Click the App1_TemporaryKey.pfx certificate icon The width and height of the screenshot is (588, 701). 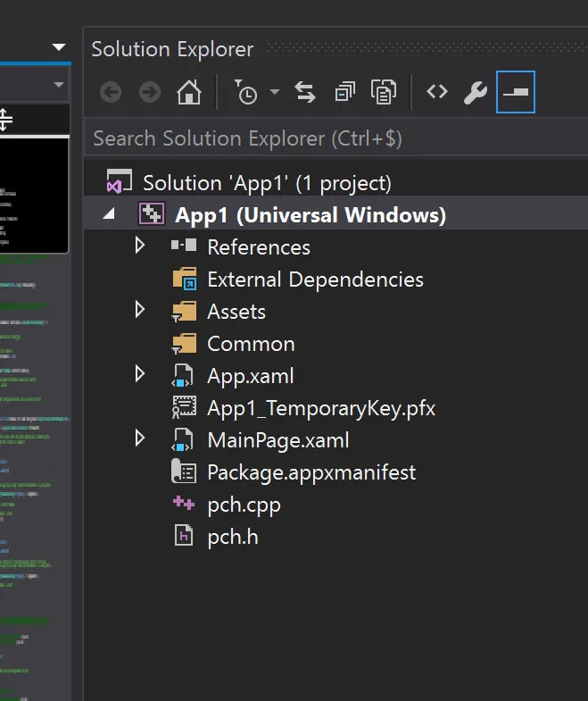184,407
